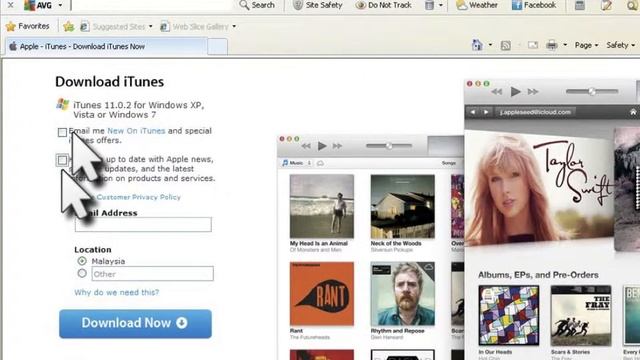This screenshot has height=360, width=640.
Task: Click fast-forward in the front iTunes store window
Action: [x=533, y=92]
